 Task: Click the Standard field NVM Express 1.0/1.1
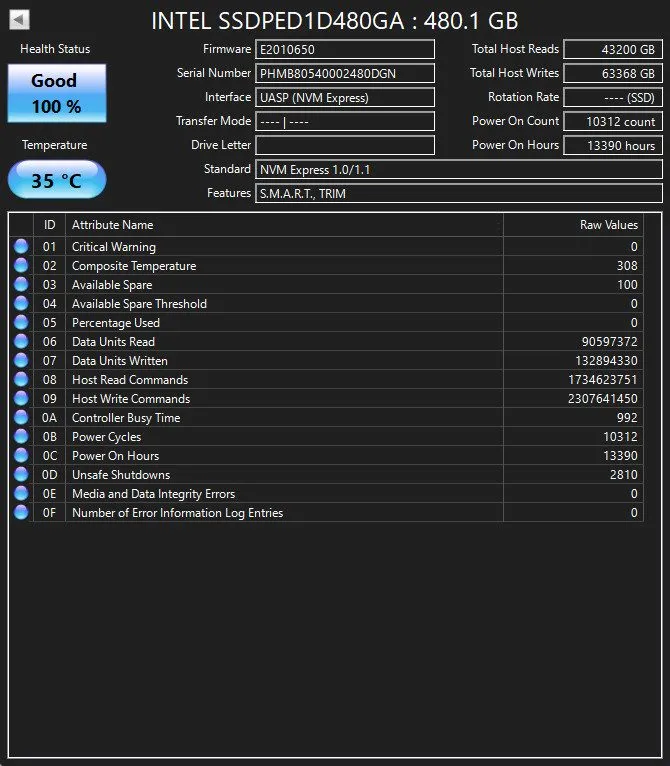pos(459,170)
